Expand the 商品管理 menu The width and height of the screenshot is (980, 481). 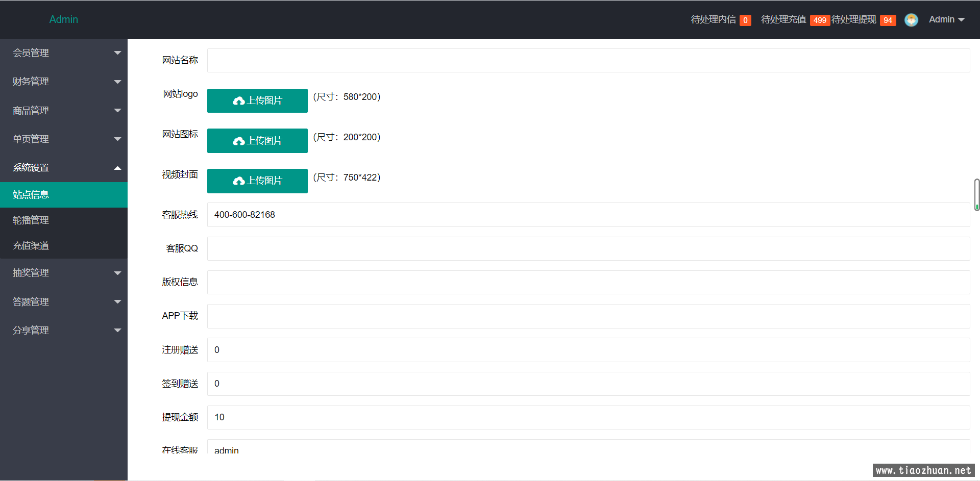[x=64, y=110]
